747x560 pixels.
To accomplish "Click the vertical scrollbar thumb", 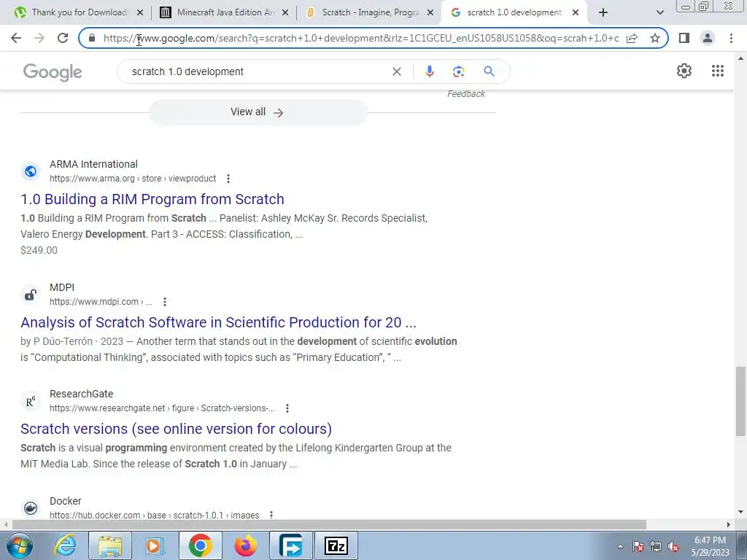I will tap(740, 401).
